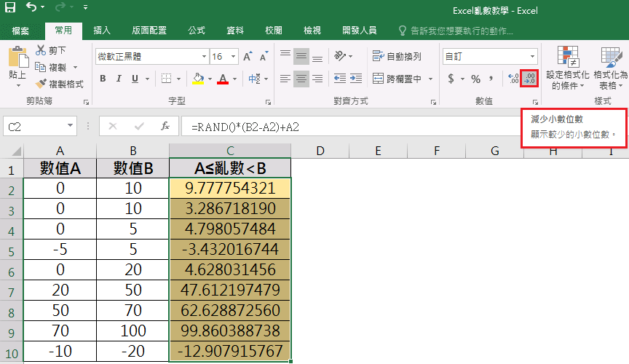
Task: Open the font name dropdown (微軟正黑體)
Action: coord(150,56)
